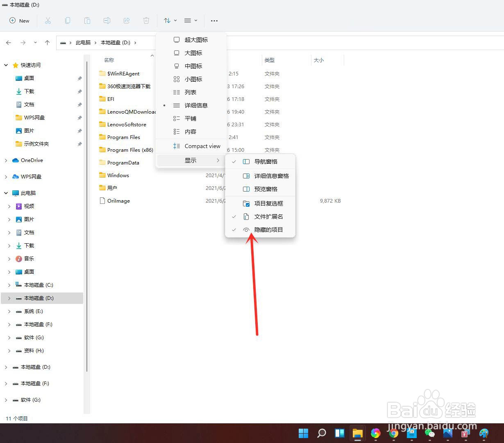The width and height of the screenshot is (504, 443).
Task: Go back with the left arrow
Action: (9, 43)
